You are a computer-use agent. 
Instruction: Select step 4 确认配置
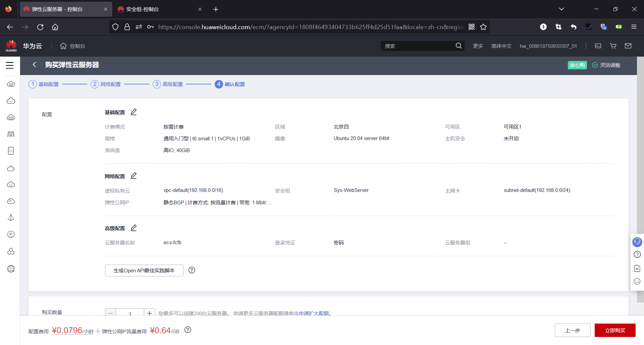pyautogui.click(x=230, y=84)
